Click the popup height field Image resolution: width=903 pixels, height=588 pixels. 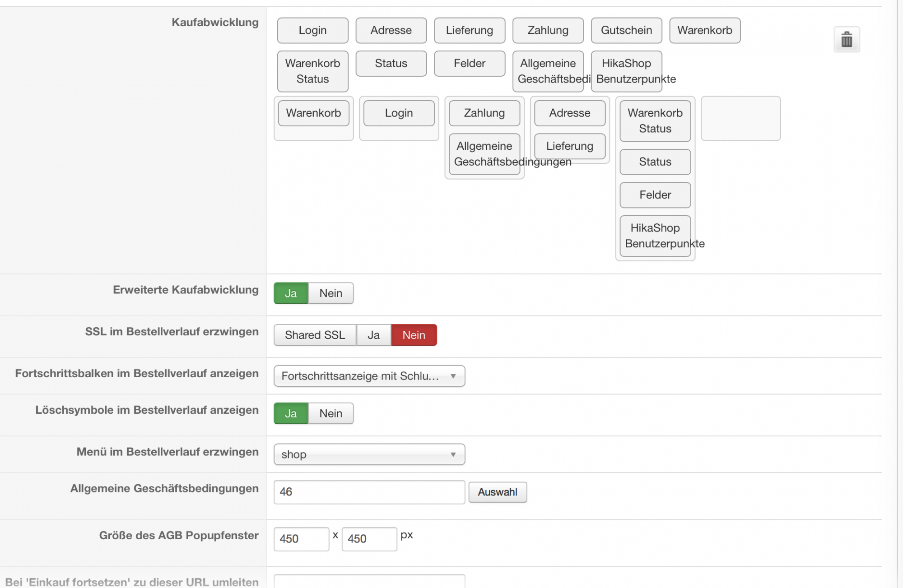(369, 539)
